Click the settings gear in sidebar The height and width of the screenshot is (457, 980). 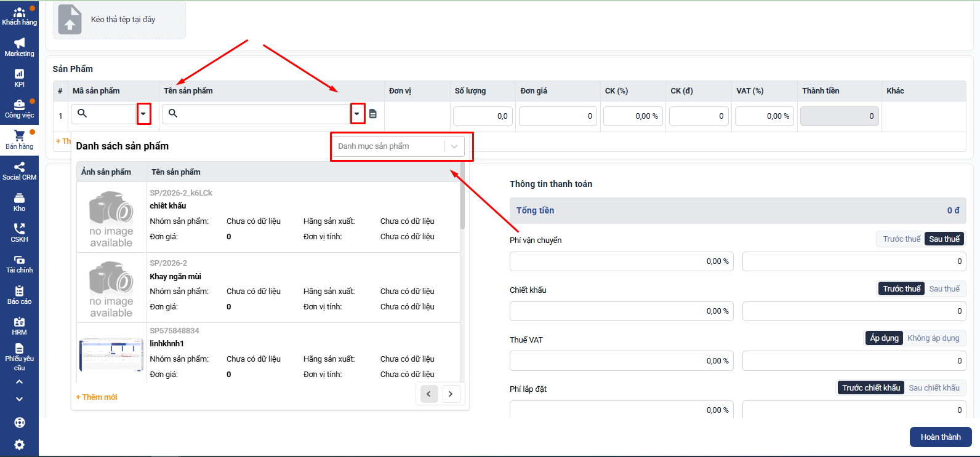click(x=19, y=444)
